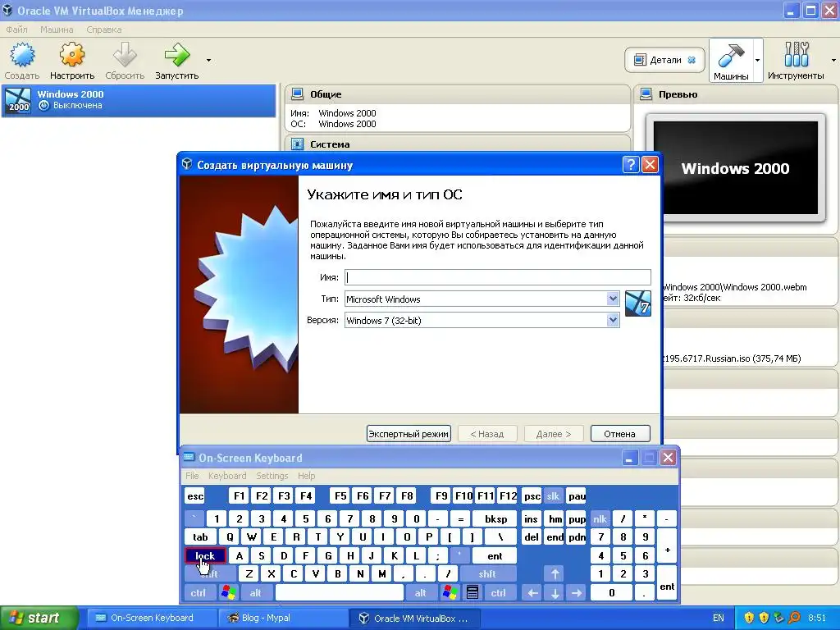Toggle the lock (caps lock) key
Image resolution: width=840 pixels, height=630 pixels.
point(205,555)
